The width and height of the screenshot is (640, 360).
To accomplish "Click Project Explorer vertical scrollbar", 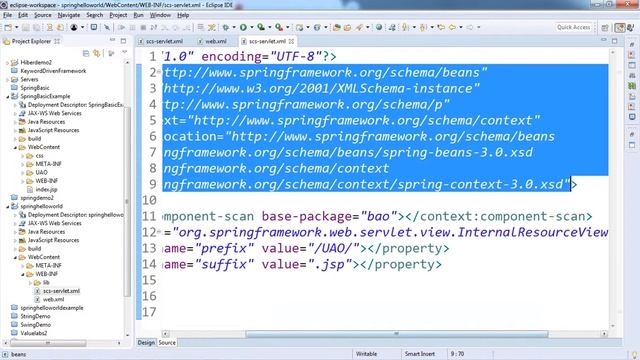I will pyautogui.click(x=127, y=202).
